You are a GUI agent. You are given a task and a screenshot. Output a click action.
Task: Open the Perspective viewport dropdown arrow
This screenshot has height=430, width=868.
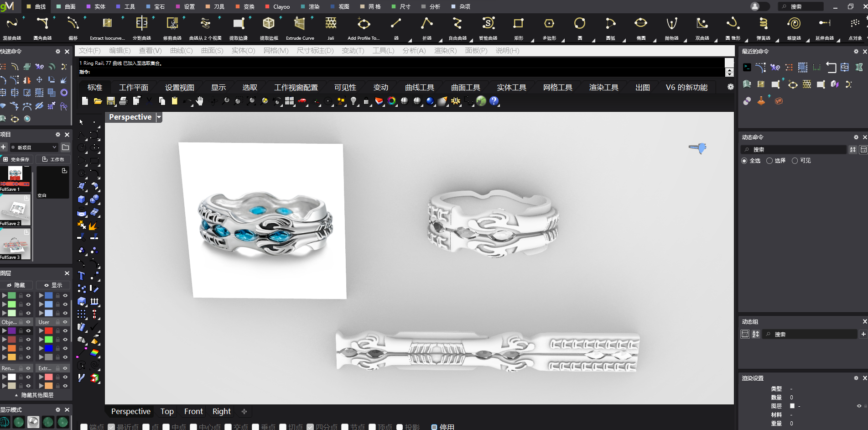(x=159, y=117)
